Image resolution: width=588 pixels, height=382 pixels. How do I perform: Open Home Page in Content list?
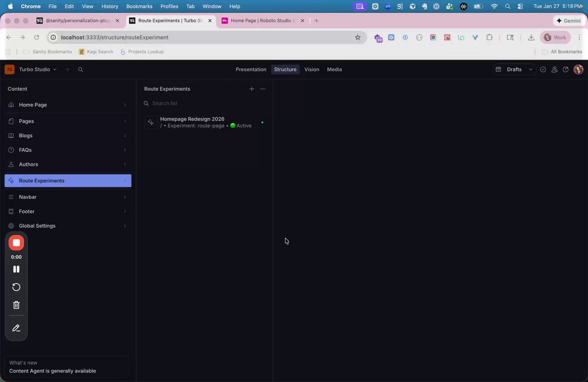point(68,105)
